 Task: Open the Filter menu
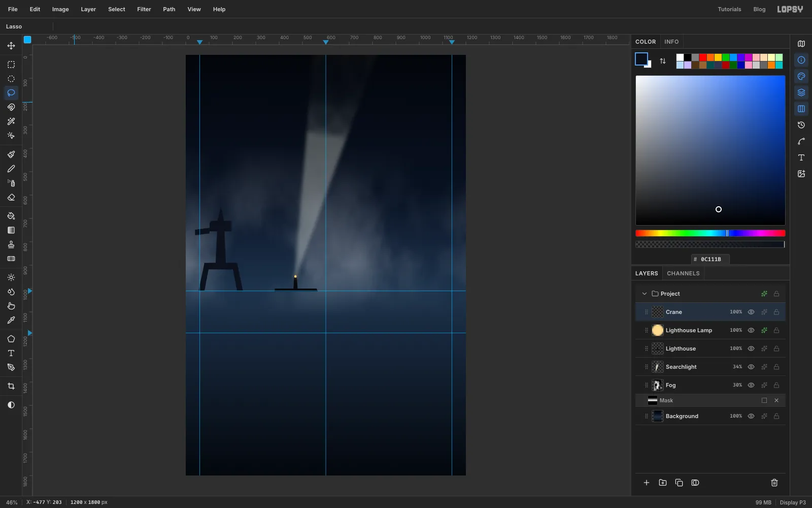144,9
